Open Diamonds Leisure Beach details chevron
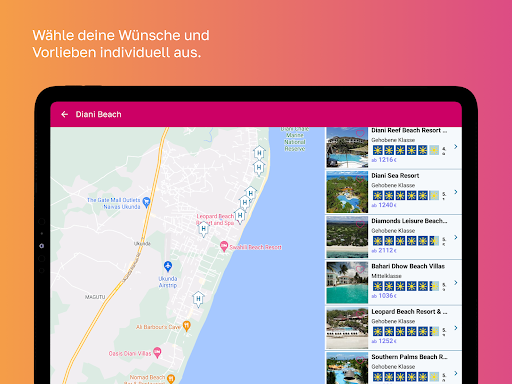The height and width of the screenshot is (384, 512). pos(455,237)
